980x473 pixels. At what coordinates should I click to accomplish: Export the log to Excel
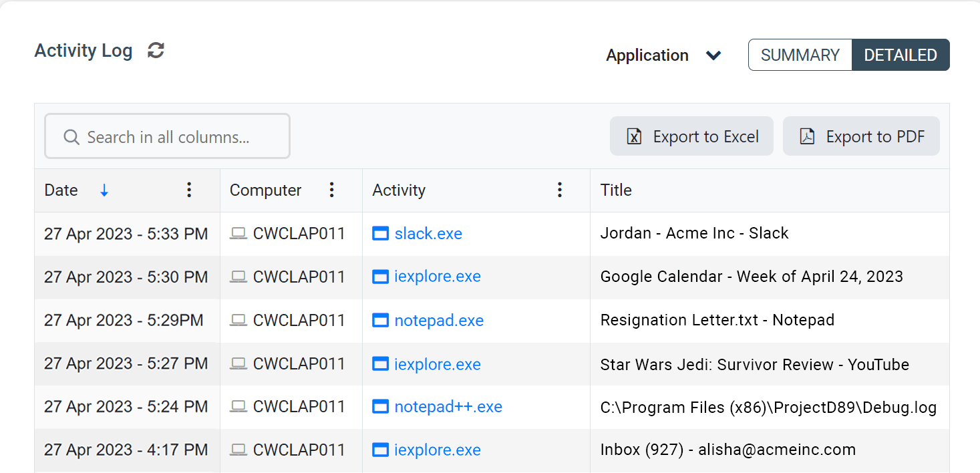point(691,137)
